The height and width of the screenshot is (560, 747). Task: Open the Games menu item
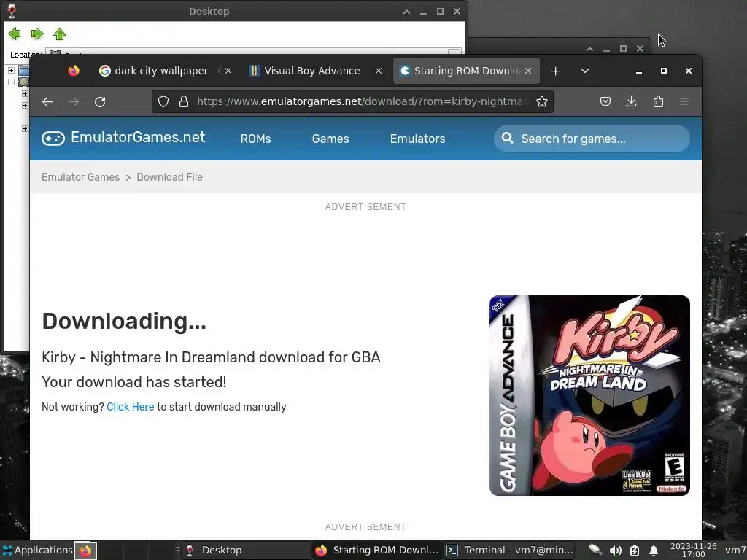tap(330, 139)
